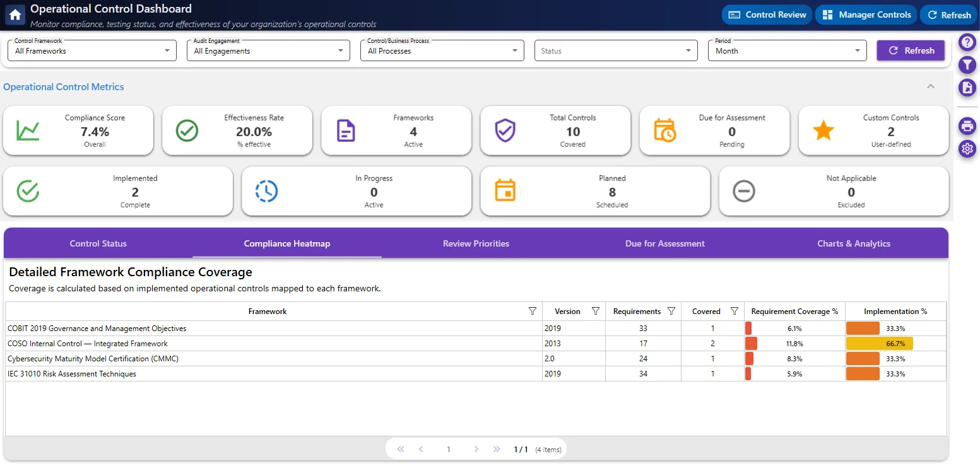
Task: Click the COSO Covered value 2 cell
Action: point(712,344)
